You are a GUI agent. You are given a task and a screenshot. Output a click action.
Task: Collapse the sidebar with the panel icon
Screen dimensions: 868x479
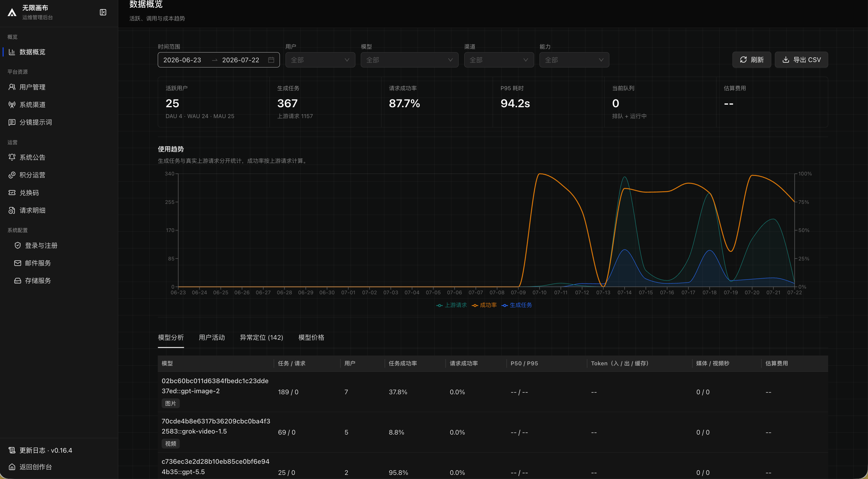(x=103, y=12)
